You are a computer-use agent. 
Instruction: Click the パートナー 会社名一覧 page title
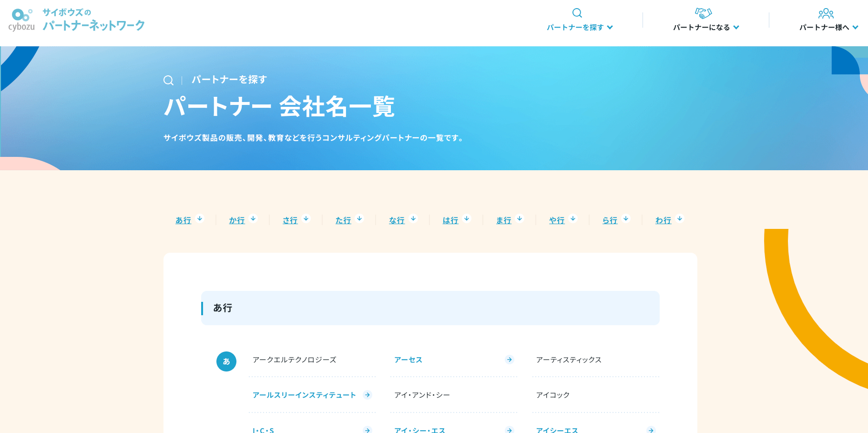(279, 106)
